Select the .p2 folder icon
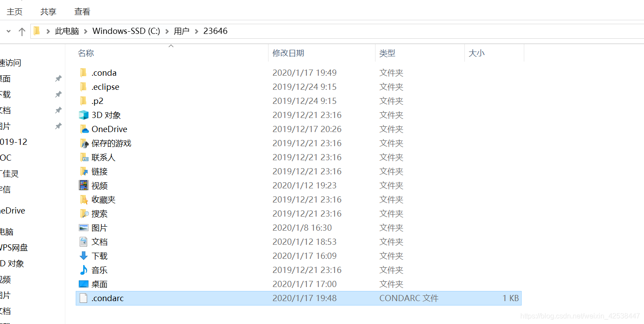The image size is (644, 324). point(83,101)
